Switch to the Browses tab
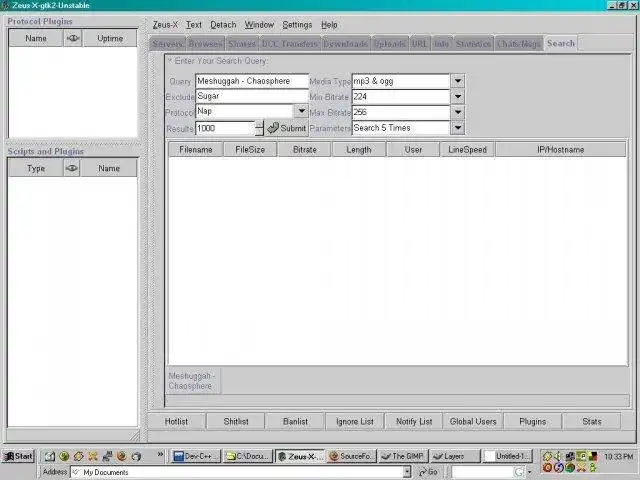This screenshot has width=640, height=480. tap(206, 44)
